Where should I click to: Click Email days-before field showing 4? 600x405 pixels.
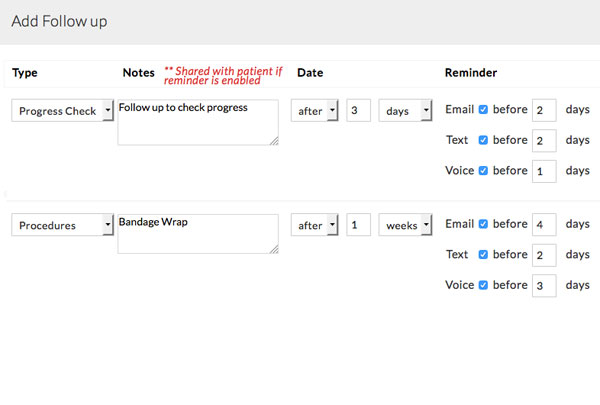pos(544,226)
